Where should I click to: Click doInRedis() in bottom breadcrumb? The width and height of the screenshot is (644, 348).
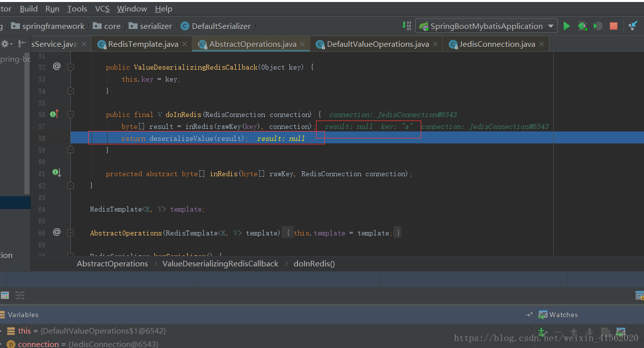(314, 264)
